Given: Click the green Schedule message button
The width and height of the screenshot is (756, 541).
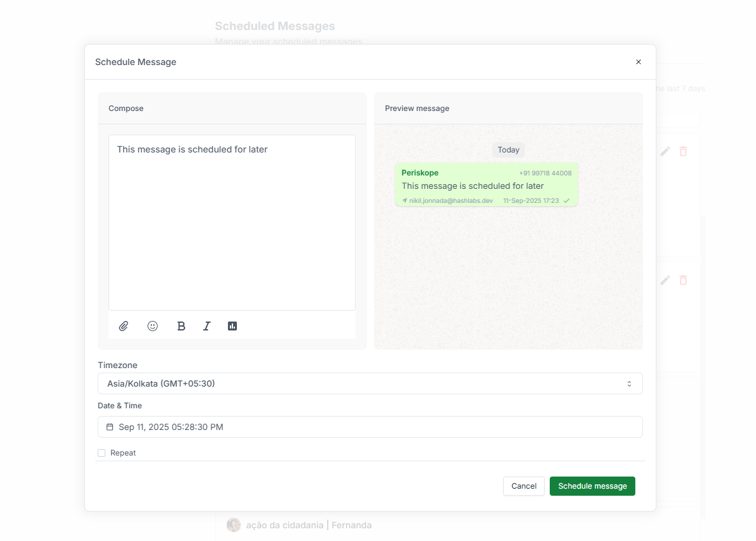Looking at the screenshot, I should 592,486.
